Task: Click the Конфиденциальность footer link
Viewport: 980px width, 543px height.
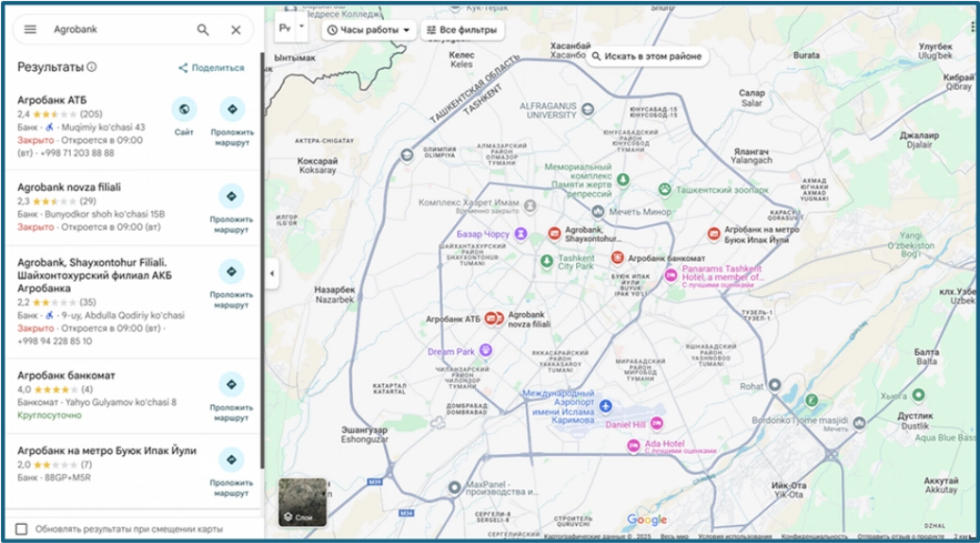Action: [814, 536]
